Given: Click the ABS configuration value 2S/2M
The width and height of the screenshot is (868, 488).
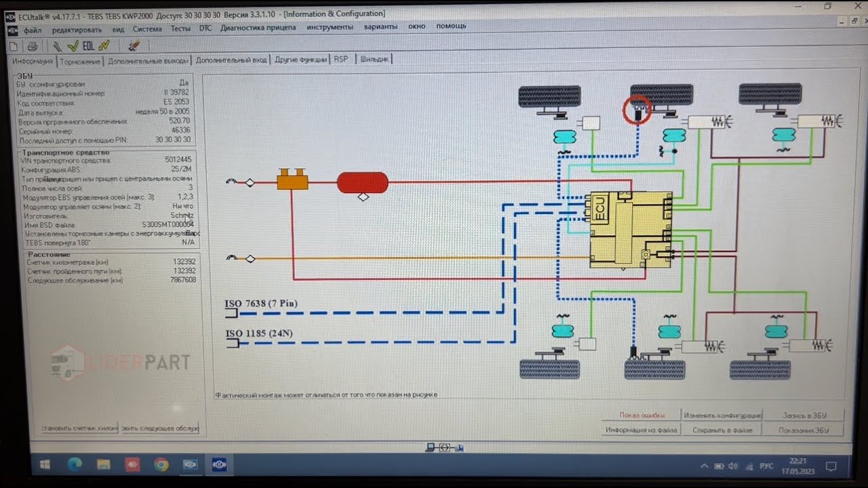Looking at the screenshot, I should click(182, 169).
